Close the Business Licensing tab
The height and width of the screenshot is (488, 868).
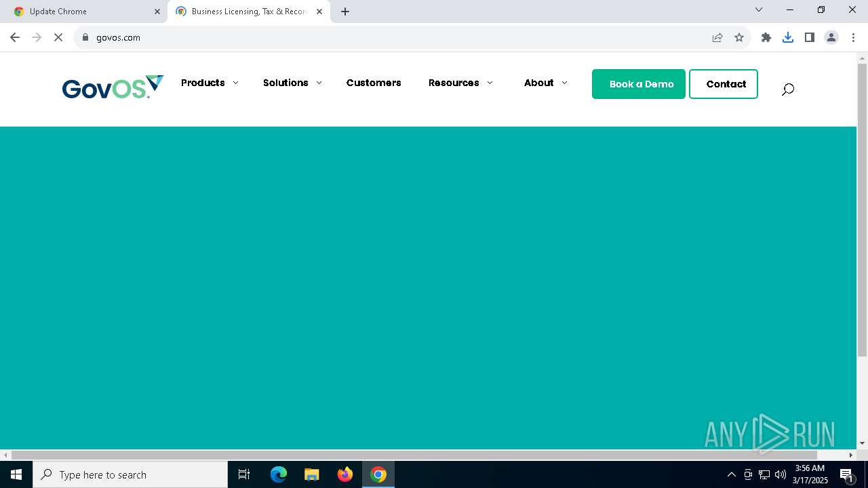tap(319, 12)
